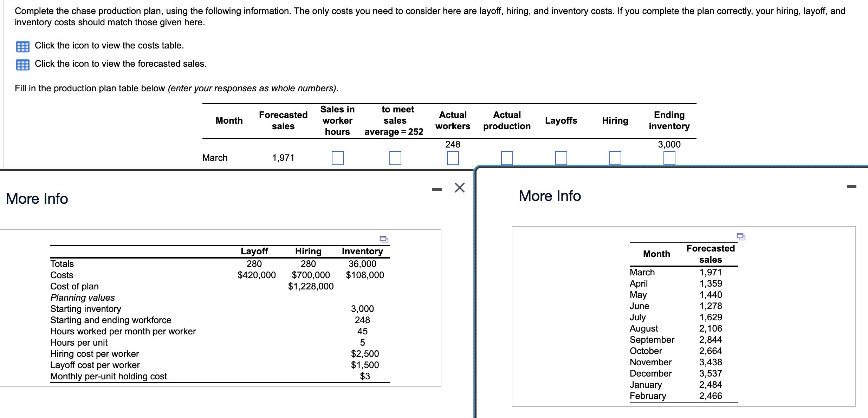Select the Hiring input box for March
868x418 pixels.
click(615, 158)
